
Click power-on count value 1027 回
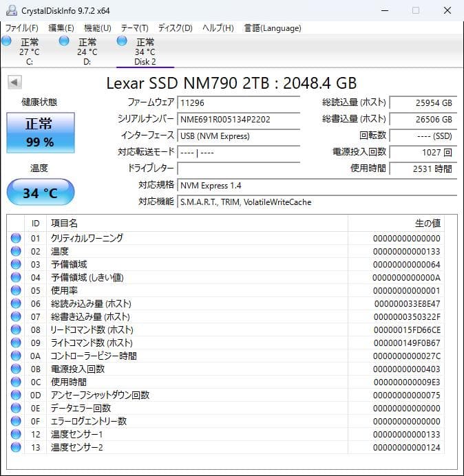[423, 152]
